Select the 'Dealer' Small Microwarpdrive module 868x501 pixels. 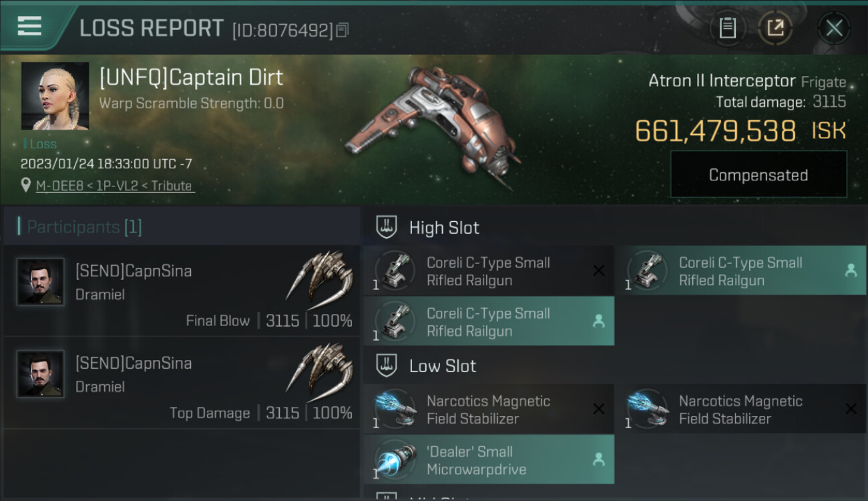[489, 460]
